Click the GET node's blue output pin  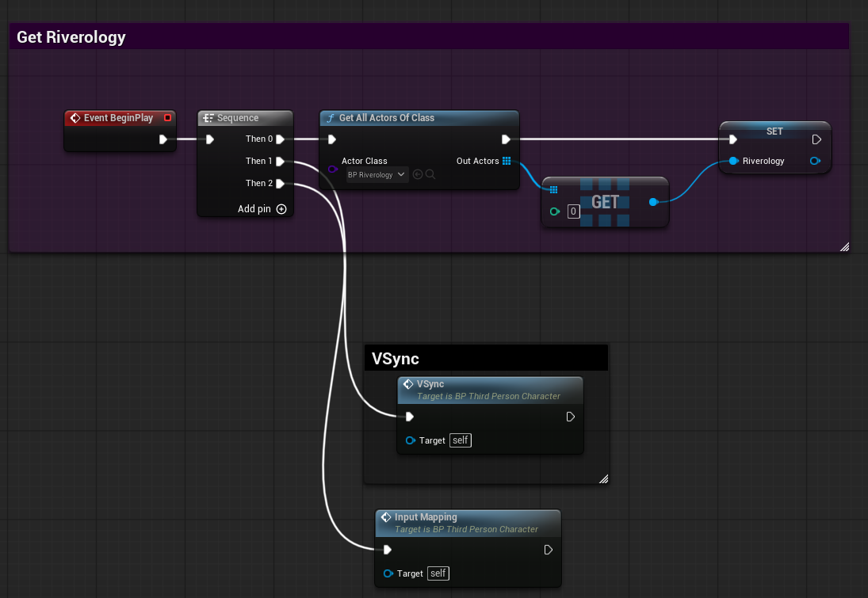click(653, 202)
